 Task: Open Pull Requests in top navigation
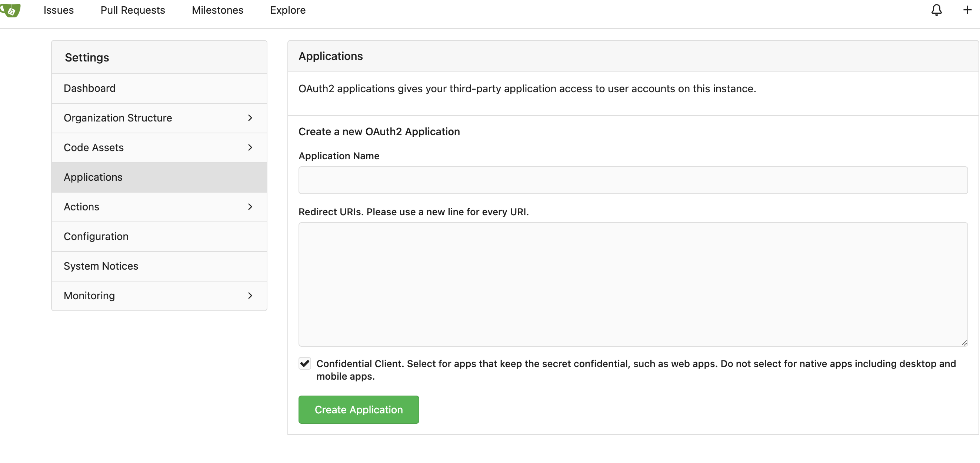click(x=133, y=10)
